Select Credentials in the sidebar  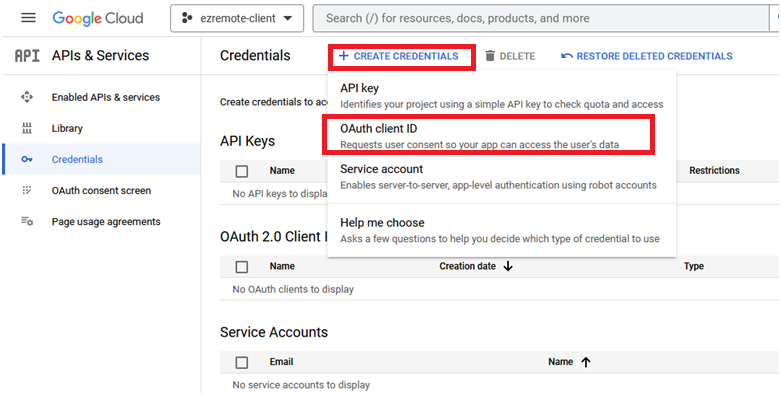[102, 159]
